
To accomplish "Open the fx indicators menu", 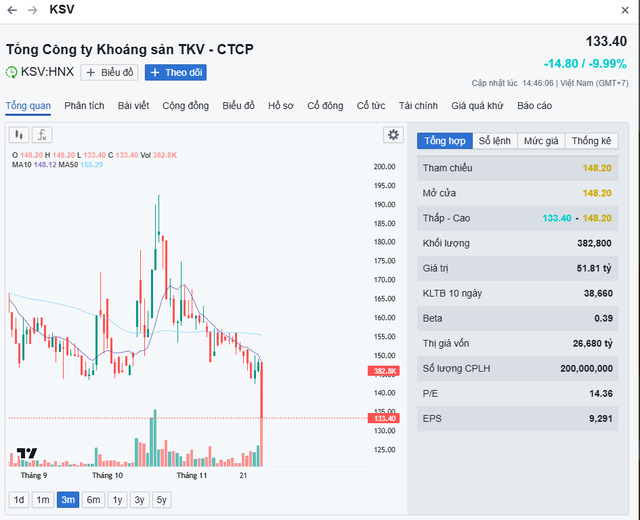I will click(42, 135).
